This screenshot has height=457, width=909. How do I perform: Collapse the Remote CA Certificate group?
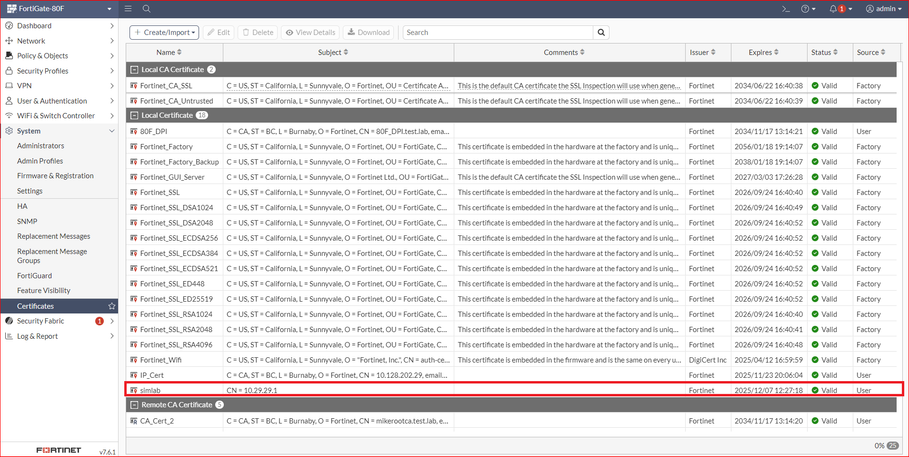pyautogui.click(x=134, y=405)
